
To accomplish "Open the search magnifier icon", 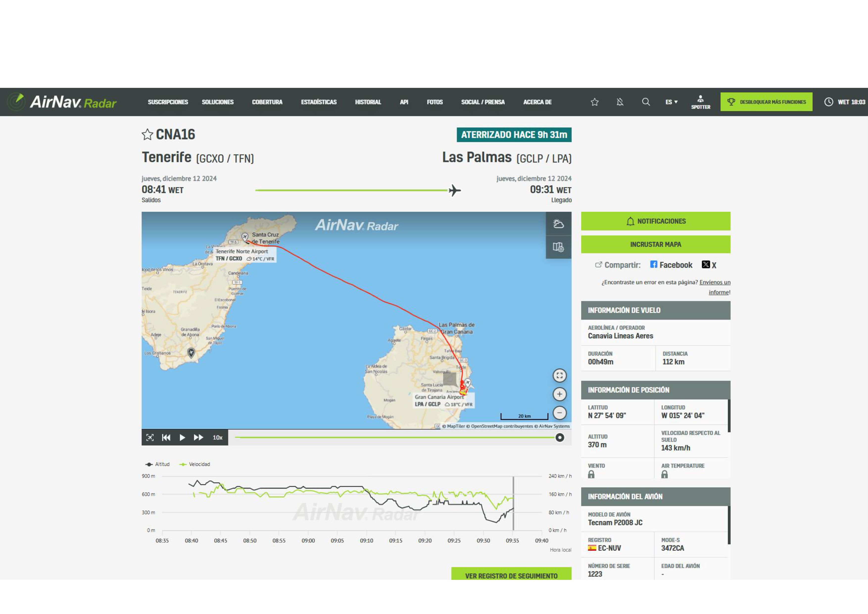I will pos(646,102).
